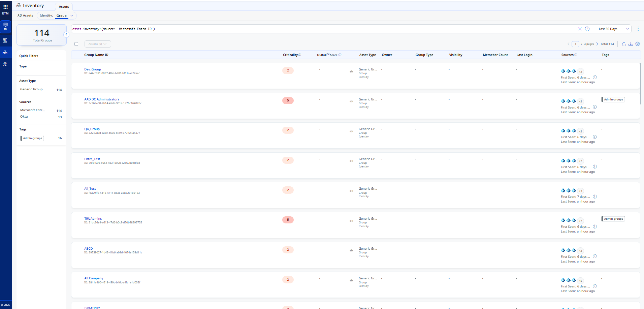Click the Group Name ID column header
Screen dimensions: 644x309
tap(96, 55)
